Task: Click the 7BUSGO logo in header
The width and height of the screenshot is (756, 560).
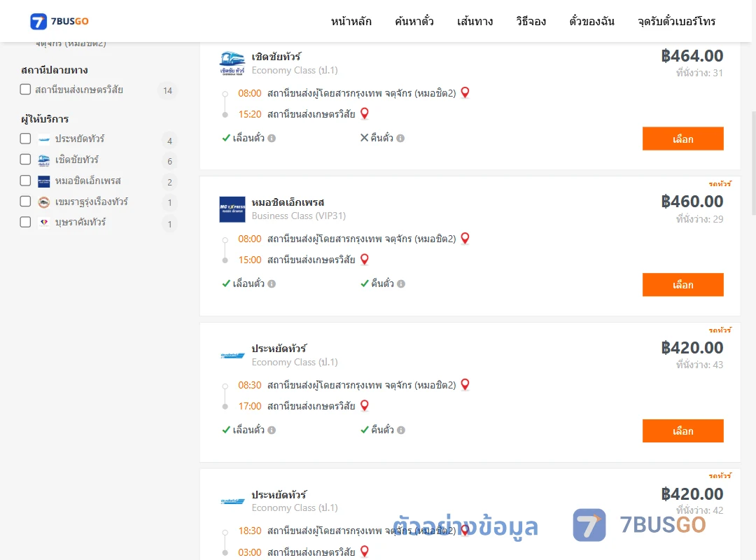Action: coord(59,21)
